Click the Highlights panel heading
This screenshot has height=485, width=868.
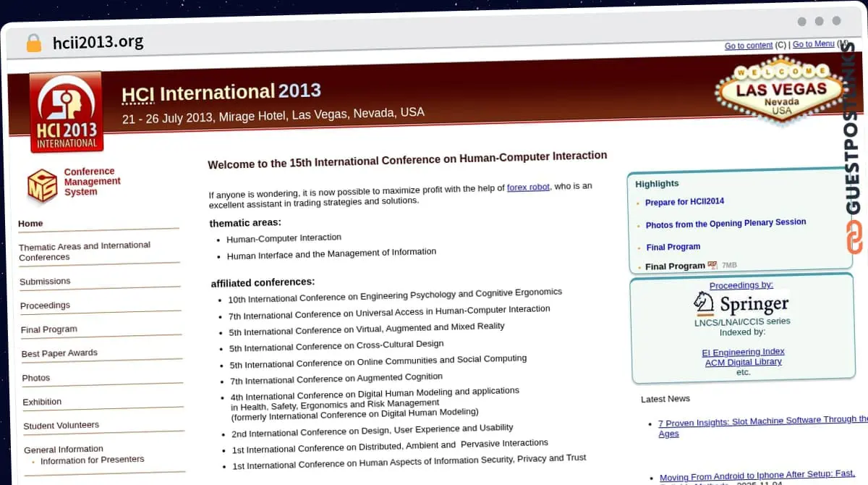(657, 184)
